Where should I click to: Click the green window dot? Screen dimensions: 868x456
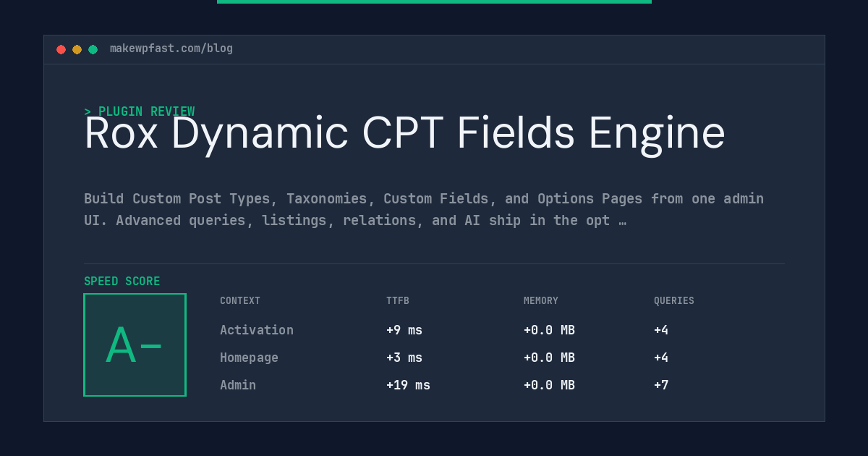point(93,49)
